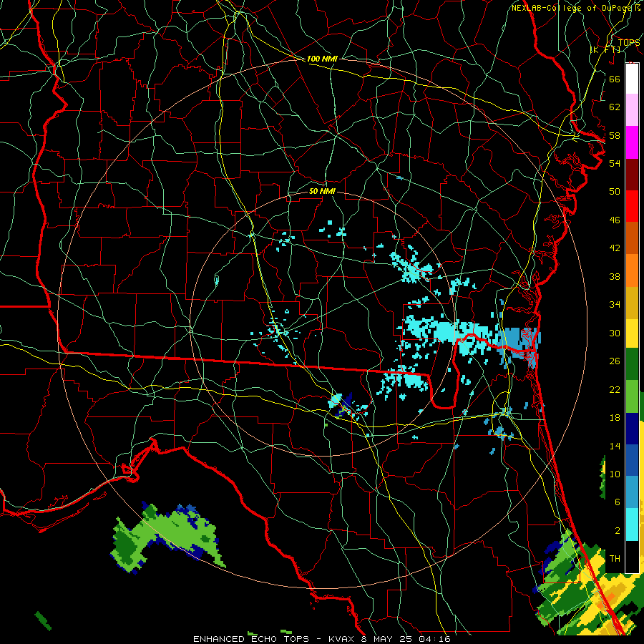The image size is (644, 644).
Task: Click the legend value "10"
Action: (615, 474)
